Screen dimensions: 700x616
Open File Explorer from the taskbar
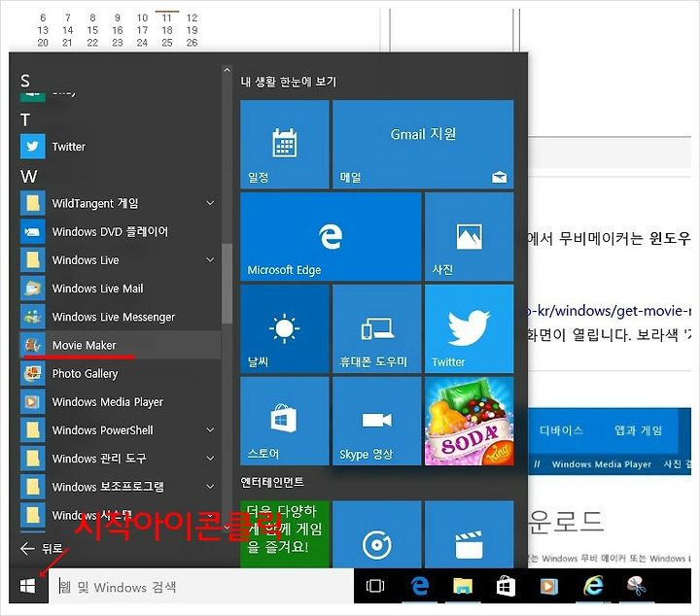pyautogui.click(x=463, y=586)
